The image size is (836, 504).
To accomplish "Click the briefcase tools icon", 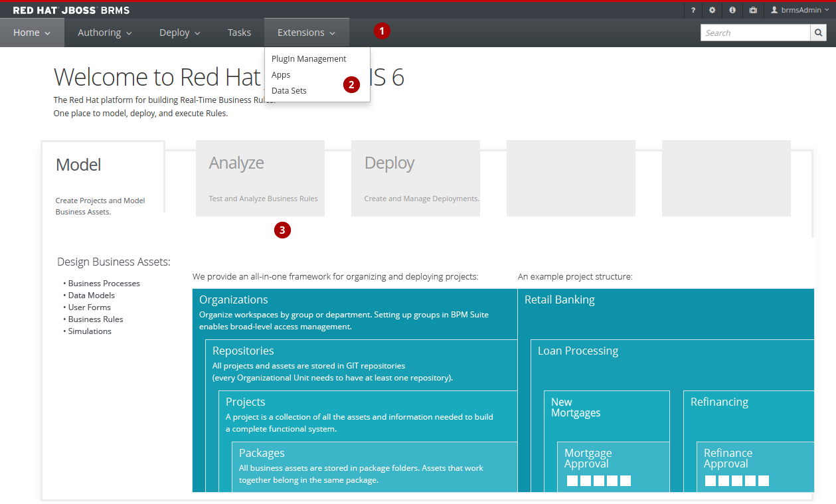I will [753, 10].
